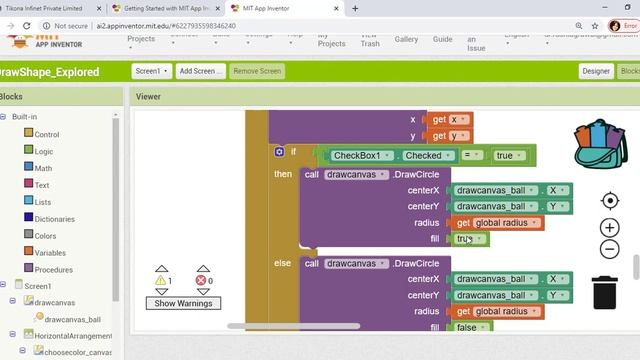
Task: Click Add Screen button
Action: pyautogui.click(x=200, y=71)
